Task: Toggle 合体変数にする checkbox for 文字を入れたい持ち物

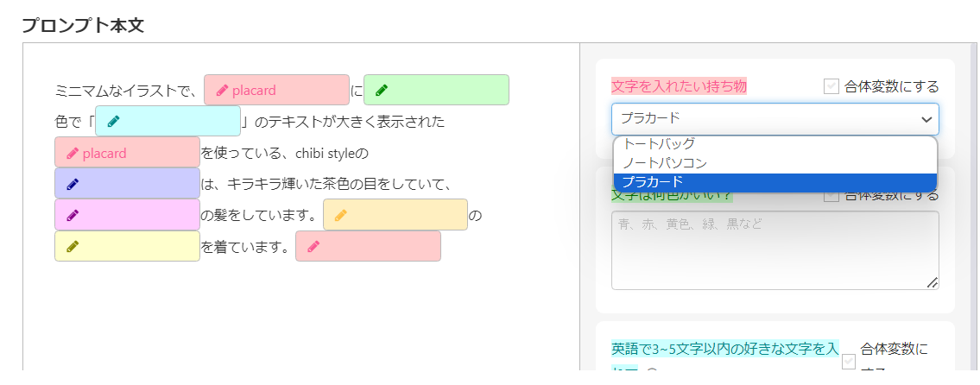Action: coord(831,86)
